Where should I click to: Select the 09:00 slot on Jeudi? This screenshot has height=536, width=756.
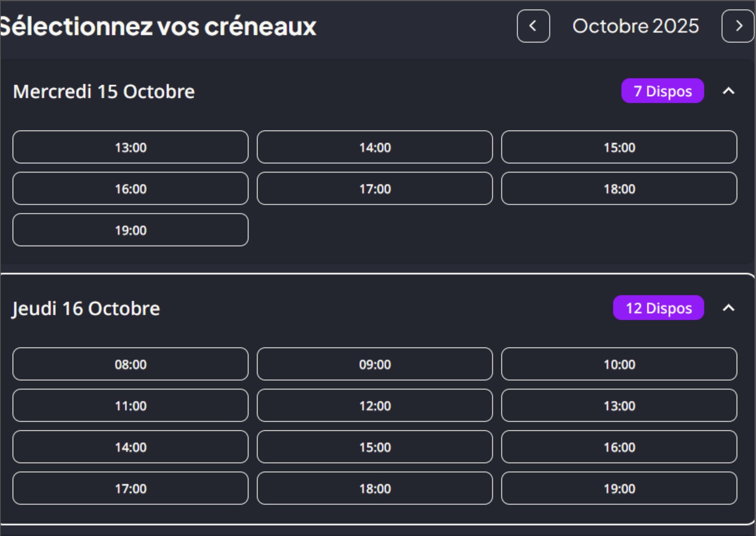pos(374,364)
